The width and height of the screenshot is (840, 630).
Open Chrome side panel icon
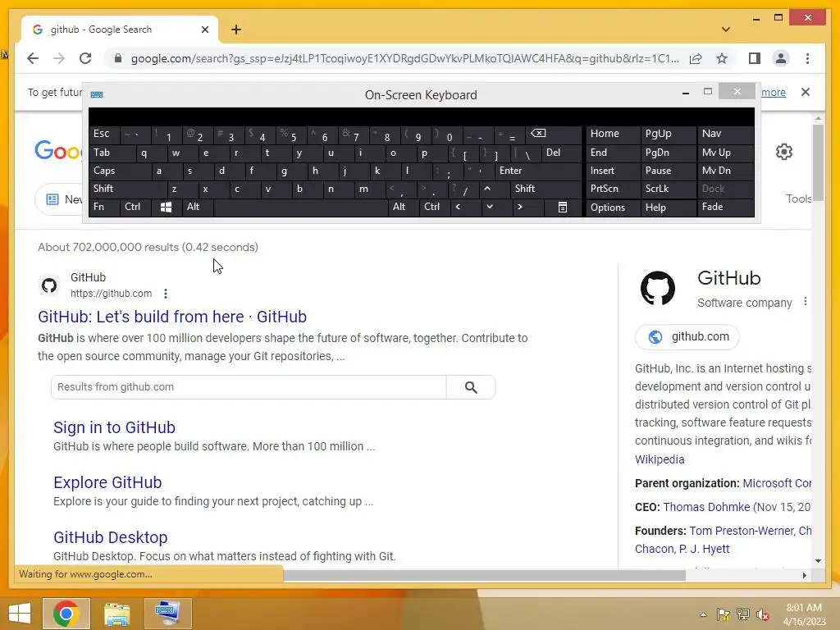tap(755, 58)
